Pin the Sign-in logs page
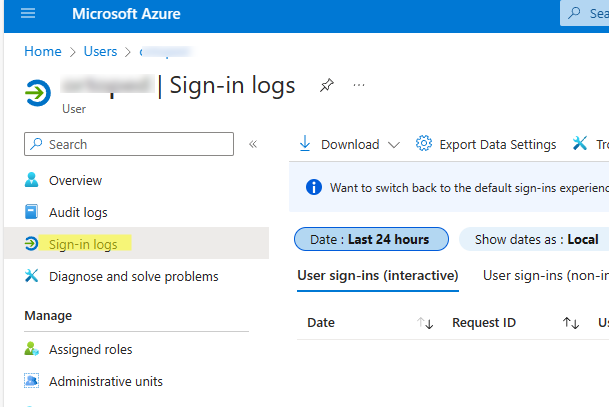This screenshot has width=609, height=407. pyautogui.click(x=327, y=85)
